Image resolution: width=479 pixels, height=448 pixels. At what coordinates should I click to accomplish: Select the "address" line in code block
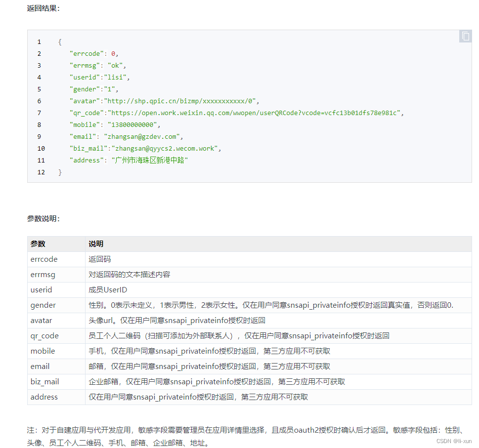coord(129,161)
